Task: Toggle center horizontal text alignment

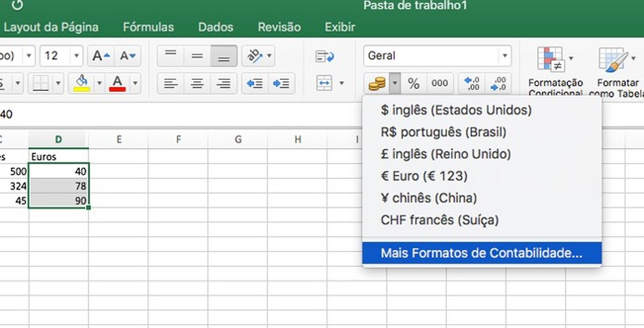Action: tap(197, 83)
